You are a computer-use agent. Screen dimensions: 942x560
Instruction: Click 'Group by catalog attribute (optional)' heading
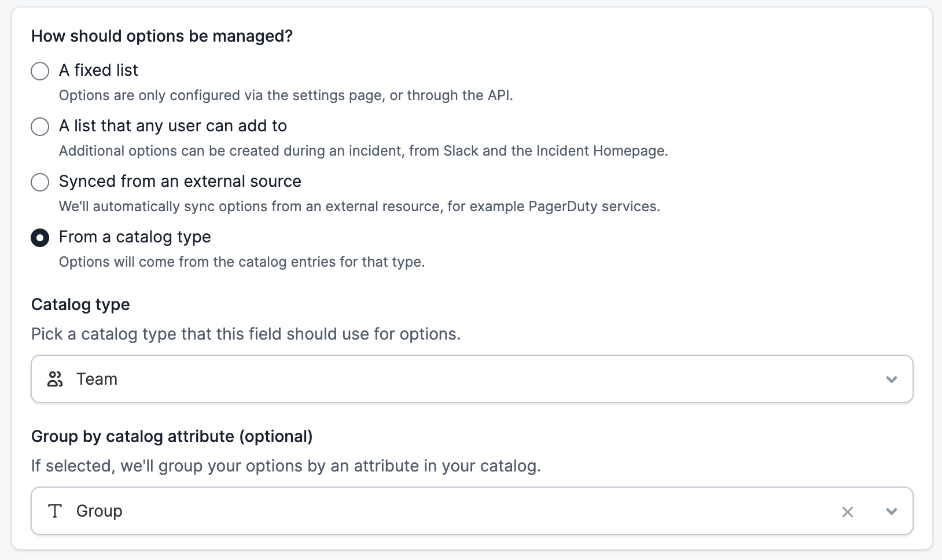(x=172, y=437)
